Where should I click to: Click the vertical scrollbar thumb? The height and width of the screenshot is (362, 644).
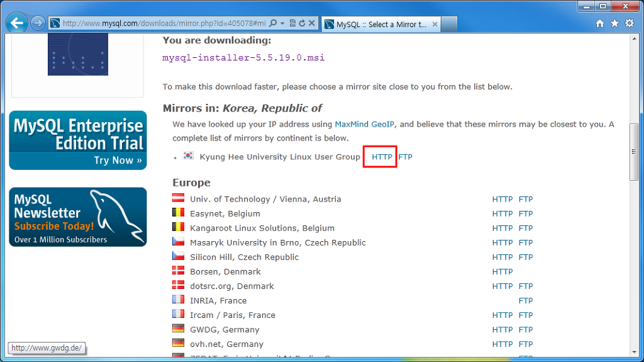coord(634,152)
